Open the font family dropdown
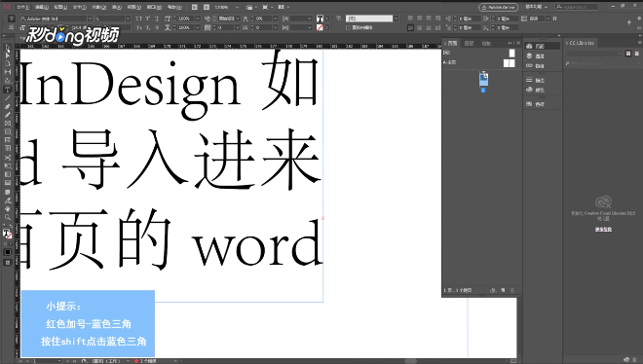Viewport: 643px width, 364px height. tap(90, 18)
